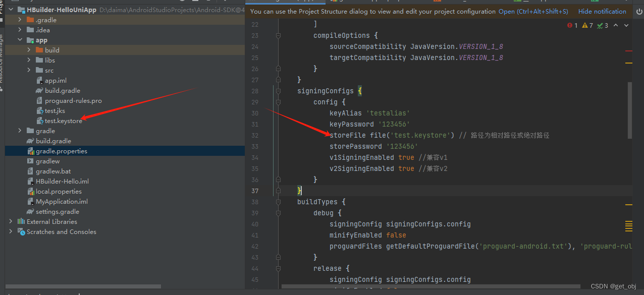Select test.keystore in project tree
The image size is (644, 295).
(63, 121)
